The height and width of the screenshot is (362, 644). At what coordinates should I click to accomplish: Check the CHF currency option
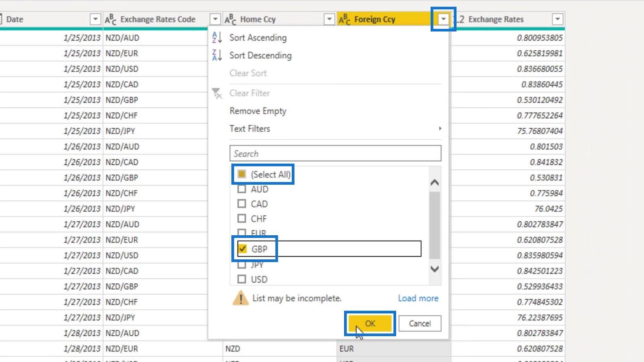[242, 219]
